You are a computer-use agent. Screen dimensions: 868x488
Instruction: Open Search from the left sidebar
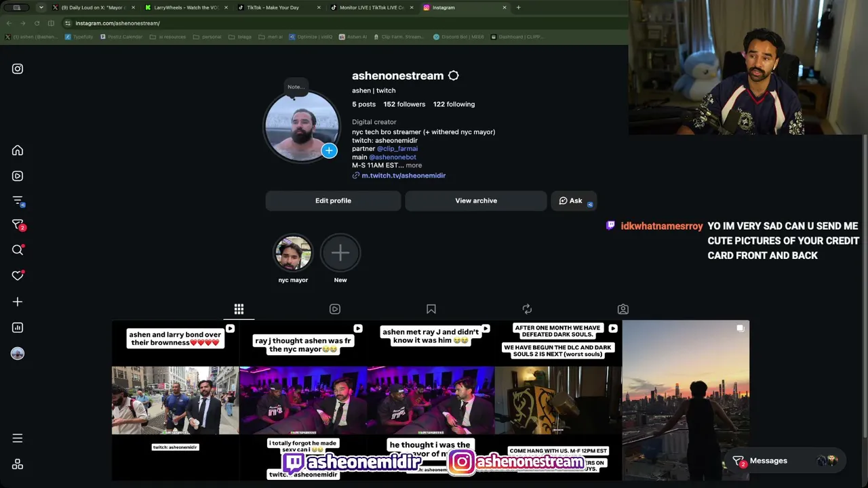pos(18,251)
